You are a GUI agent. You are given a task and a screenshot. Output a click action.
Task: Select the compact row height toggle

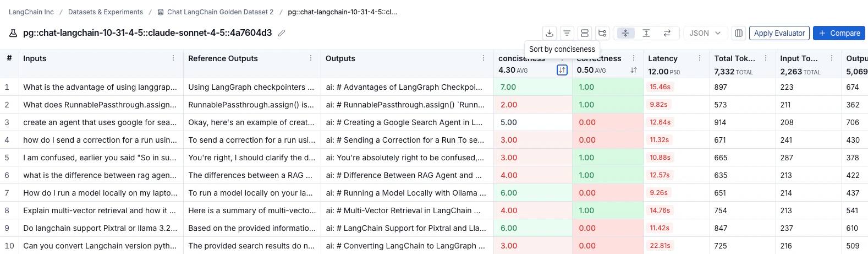(x=625, y=33)
